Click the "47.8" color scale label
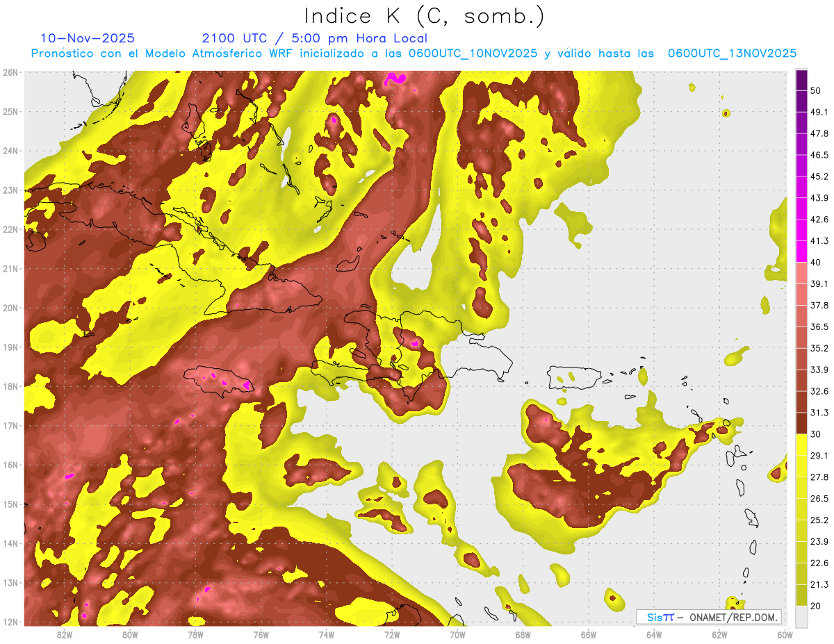The width and height of the screenshot is (834, 644). pos(819,133)
